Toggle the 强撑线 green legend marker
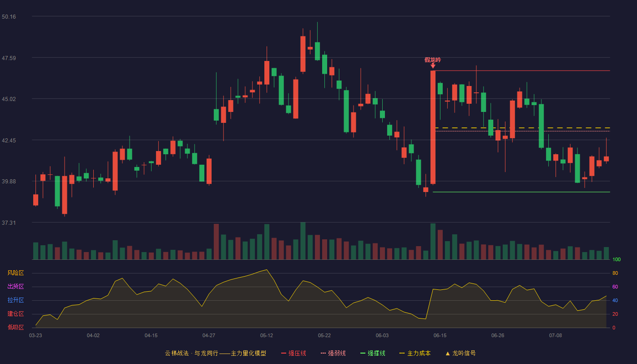The width and height of the screenshot is (637, 364). click(363, 353)
